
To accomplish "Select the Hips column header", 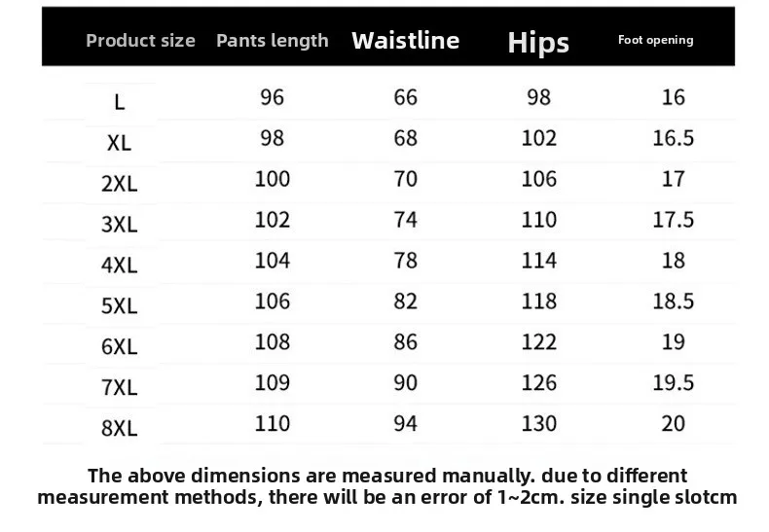I will click(538, 42).
